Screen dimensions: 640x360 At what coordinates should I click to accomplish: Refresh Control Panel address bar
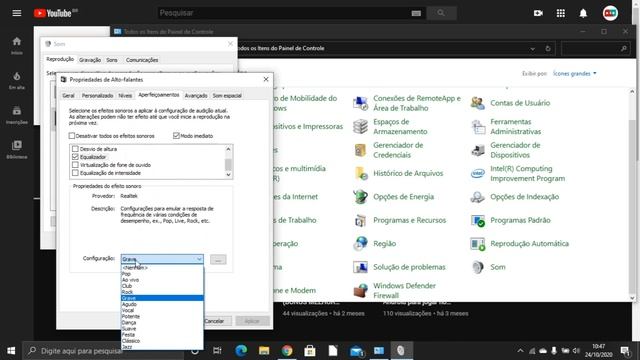(548, 49)
